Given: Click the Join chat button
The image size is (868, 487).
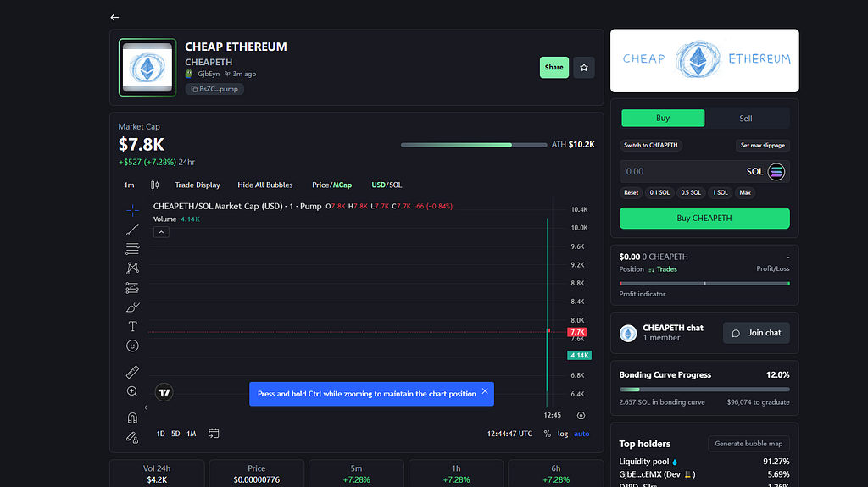Looking at the screenshot, I should pyautogui.click(x=756, y=333).
